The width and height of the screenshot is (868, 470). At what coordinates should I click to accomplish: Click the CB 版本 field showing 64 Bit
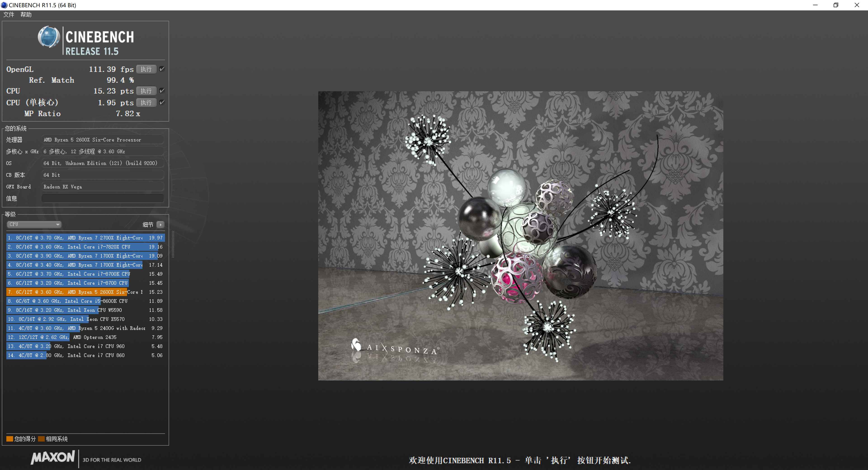click(103, 175)
